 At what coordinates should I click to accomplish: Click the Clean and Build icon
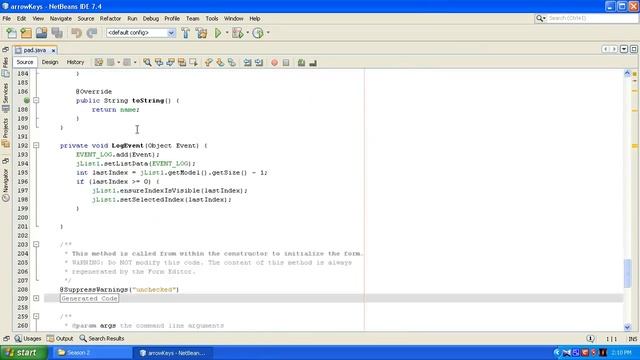point(201,33)
